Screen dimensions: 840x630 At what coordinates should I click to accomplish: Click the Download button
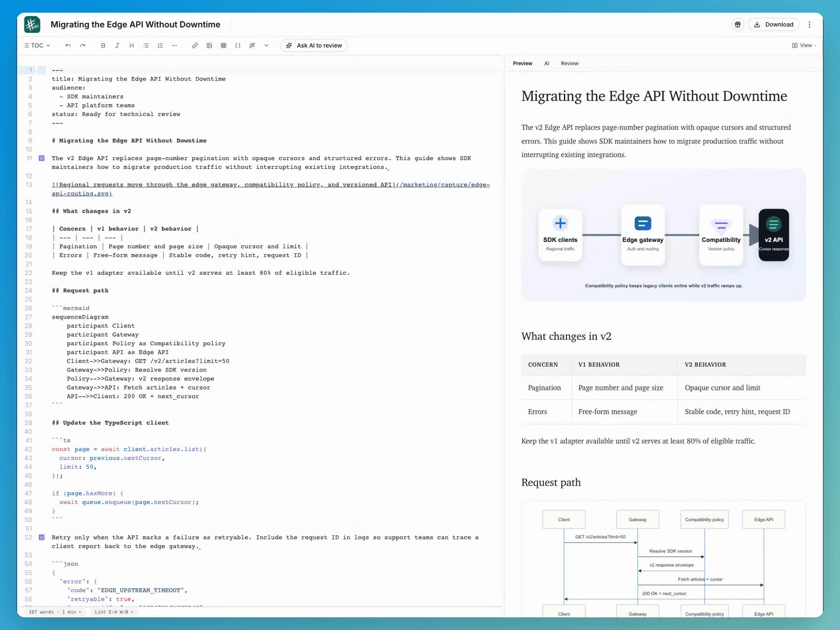tap(773, 24)
